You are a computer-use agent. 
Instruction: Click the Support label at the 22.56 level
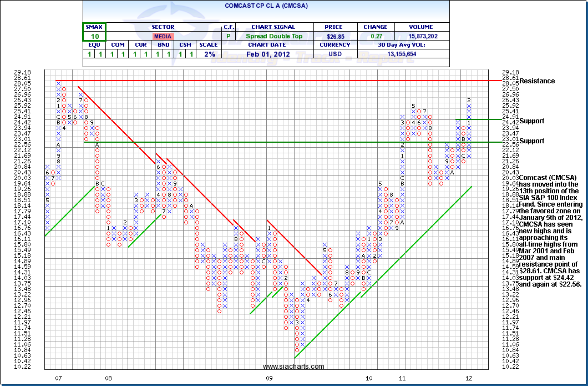tap(531, 141)
